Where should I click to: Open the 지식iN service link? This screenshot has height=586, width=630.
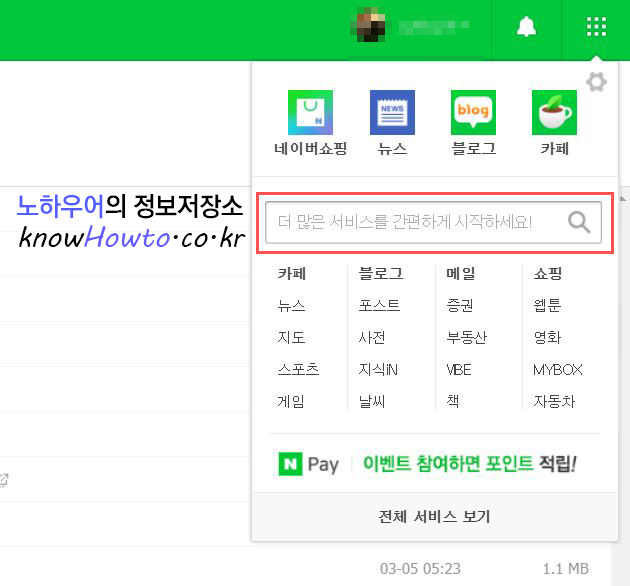tap(378, 369)
